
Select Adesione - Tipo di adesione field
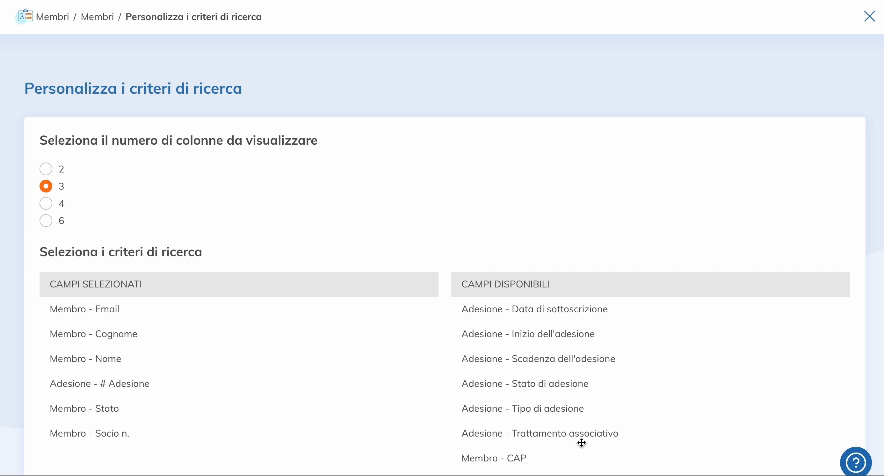tap(522, 409)
